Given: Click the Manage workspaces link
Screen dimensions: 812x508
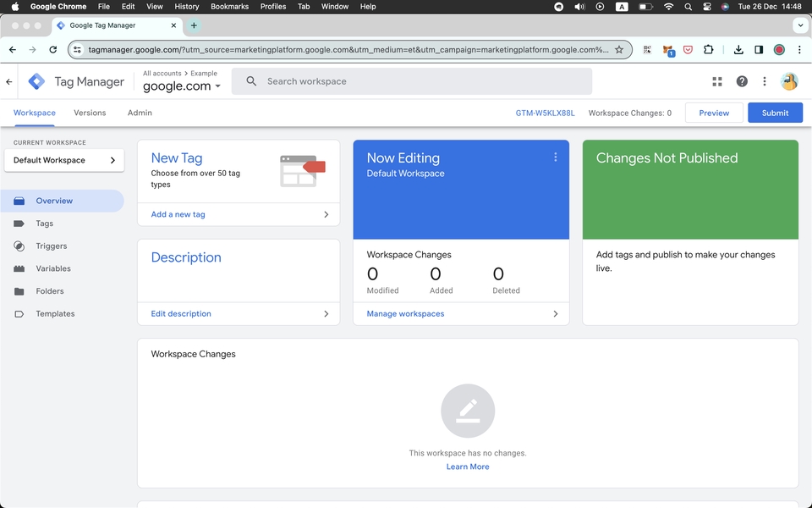Looking at the screenshot, I should tap(405, 313).
